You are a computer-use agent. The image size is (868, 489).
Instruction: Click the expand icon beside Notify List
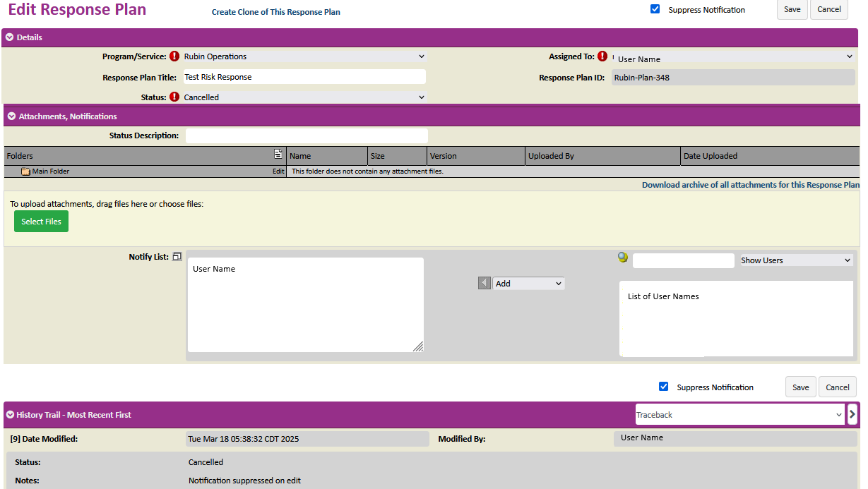(x=177, y=257)
